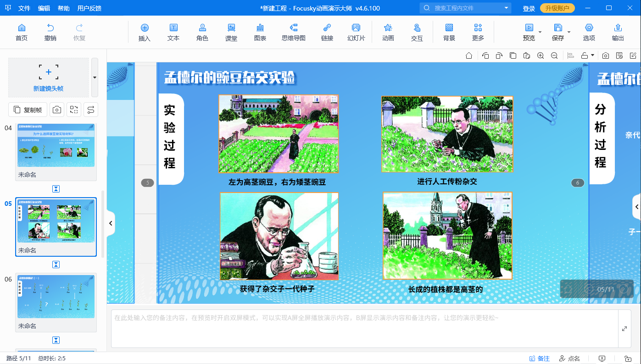Go to 首页 in the main toolbar
Image resolution: width=641 pixels, height=364 pixels.
point(22,33)
